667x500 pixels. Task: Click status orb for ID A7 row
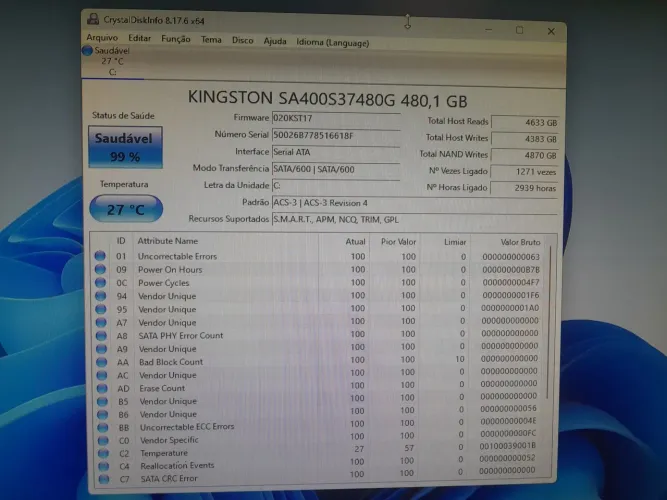pyautogui.click(x=101, y=322)
